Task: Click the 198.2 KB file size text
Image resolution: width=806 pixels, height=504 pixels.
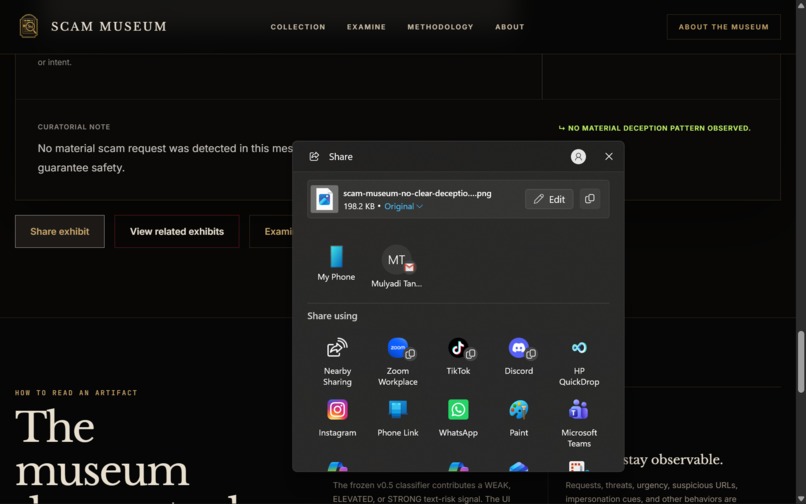Action: pyautogui.click(x=359, y=206)
